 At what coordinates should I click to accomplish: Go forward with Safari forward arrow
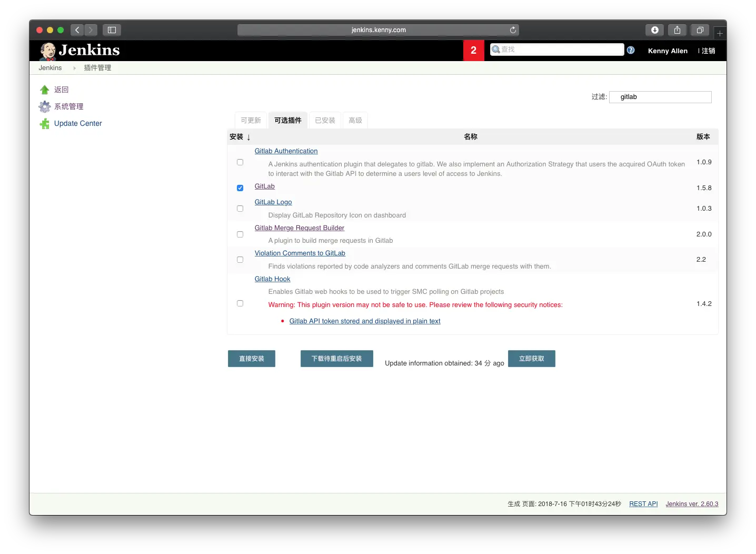(91, 30)
